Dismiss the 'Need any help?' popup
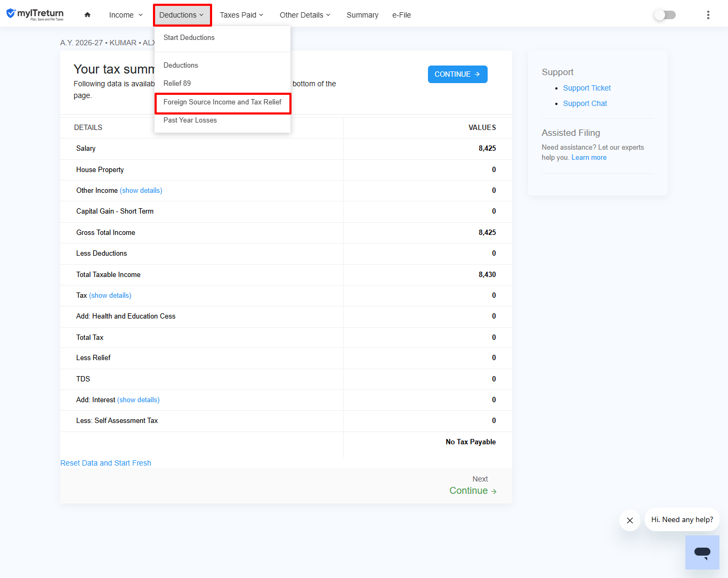 point(630,520)
